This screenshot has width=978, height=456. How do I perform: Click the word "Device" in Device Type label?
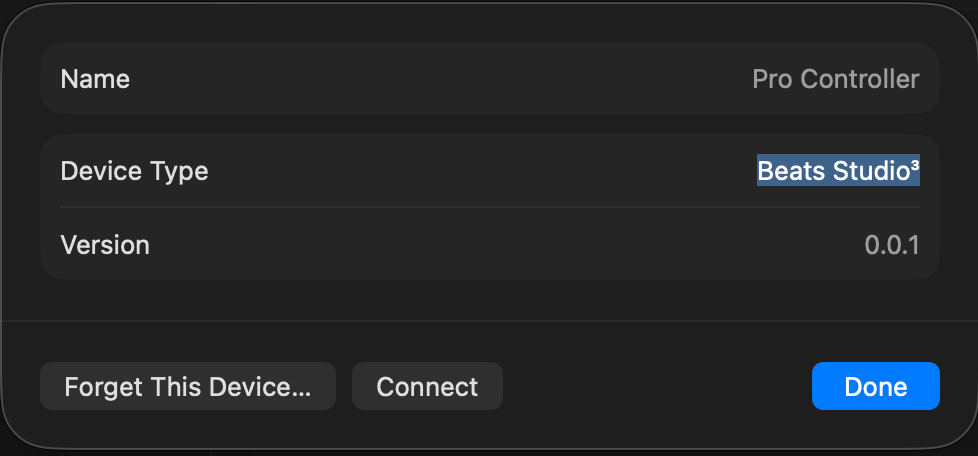99,171
